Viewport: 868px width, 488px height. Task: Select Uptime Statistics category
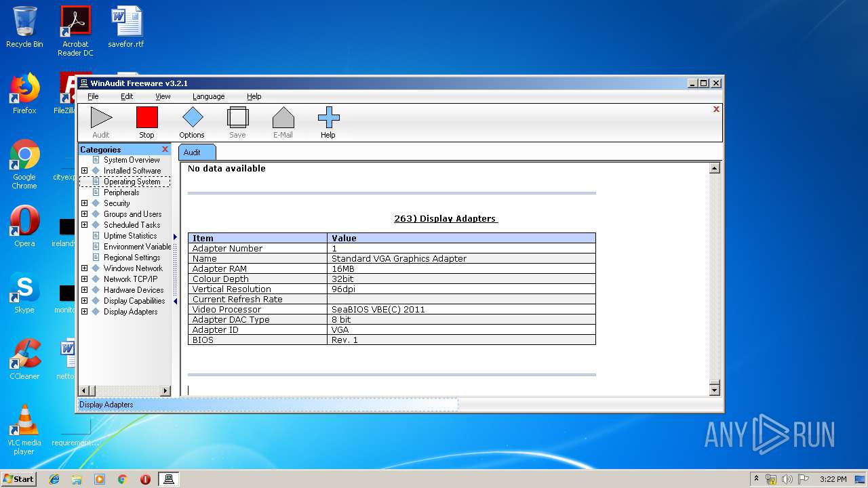[x=130, y=236]
